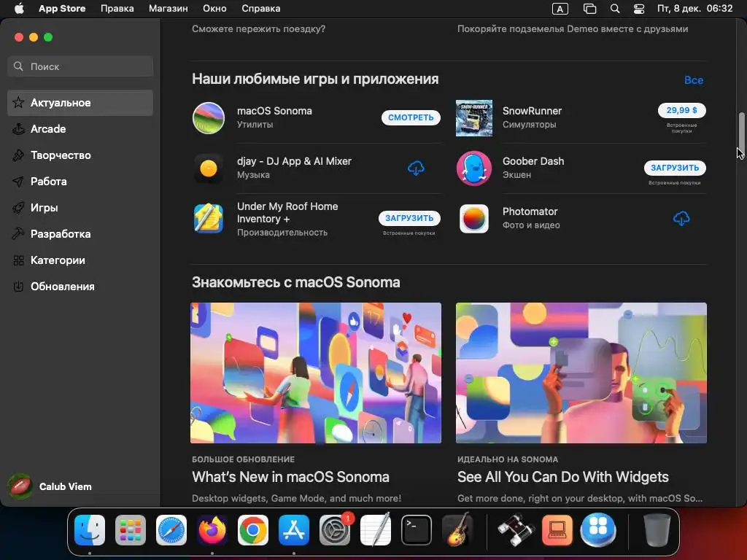This screenshot has width=747, height=560.
Task: Launch GarageBand from the Dock
Action: [457, 530]
